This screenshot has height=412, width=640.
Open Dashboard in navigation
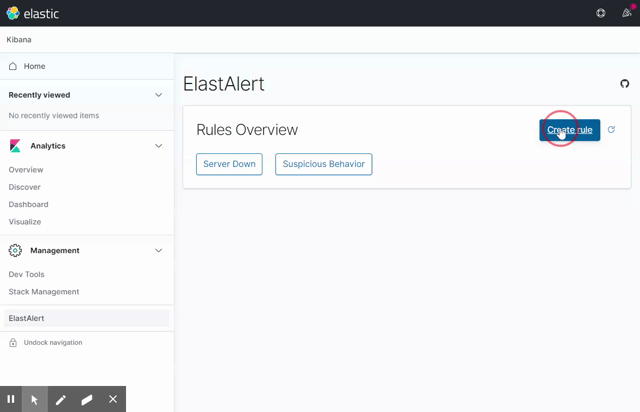click(x=28, y=204)
